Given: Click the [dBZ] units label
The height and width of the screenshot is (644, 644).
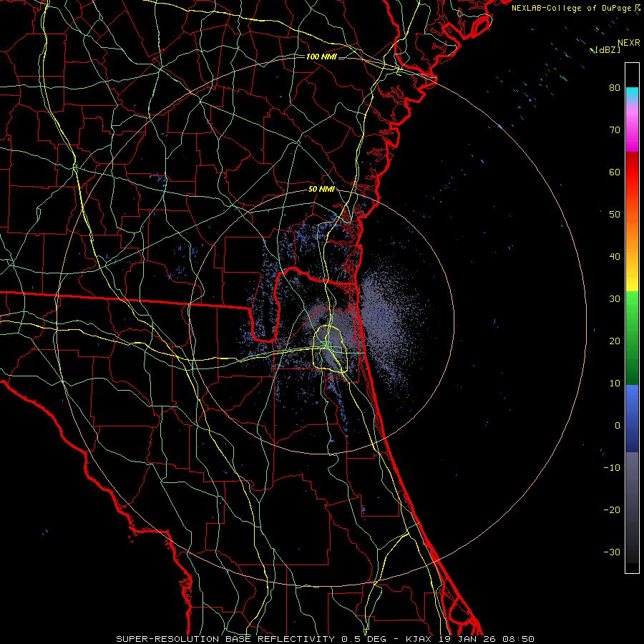Looking at the screenshot, I should (x=606, y=50).
